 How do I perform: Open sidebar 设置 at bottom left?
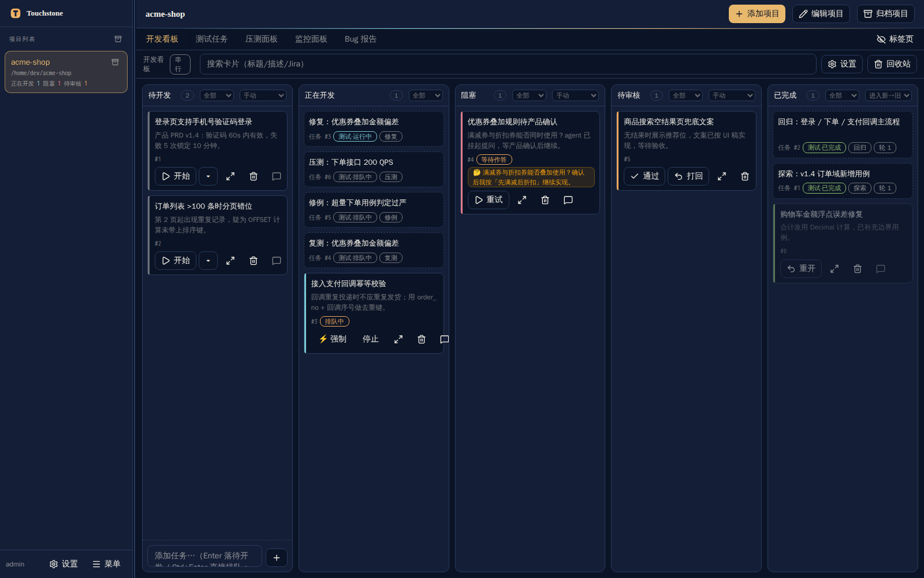64,564
